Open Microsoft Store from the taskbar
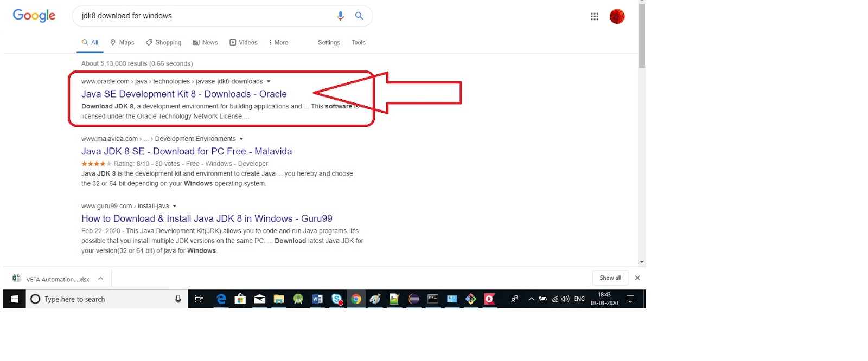This screenshot has width=868, height=361. [x=240, y=299]
